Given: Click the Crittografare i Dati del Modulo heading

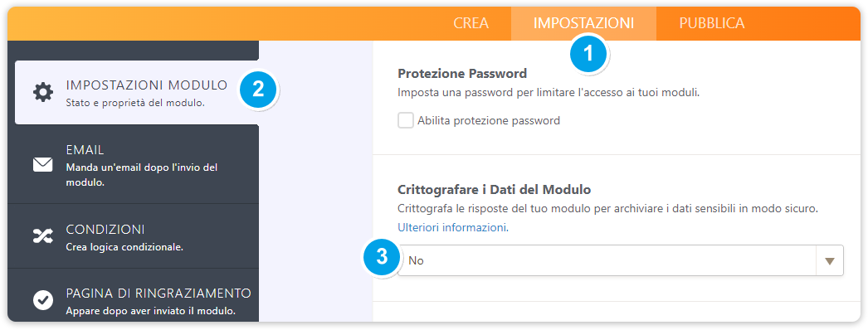Looking at the screenshot, I should (x=495, y=190).
